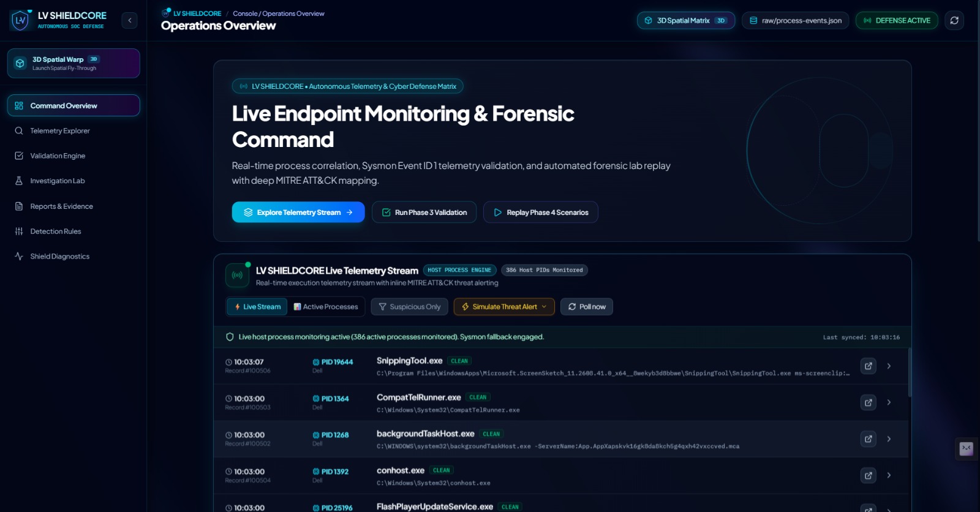Collapse the sidebar with the chevron button
This screenshot has width=980, height=512.
click(x=129, y=20)
